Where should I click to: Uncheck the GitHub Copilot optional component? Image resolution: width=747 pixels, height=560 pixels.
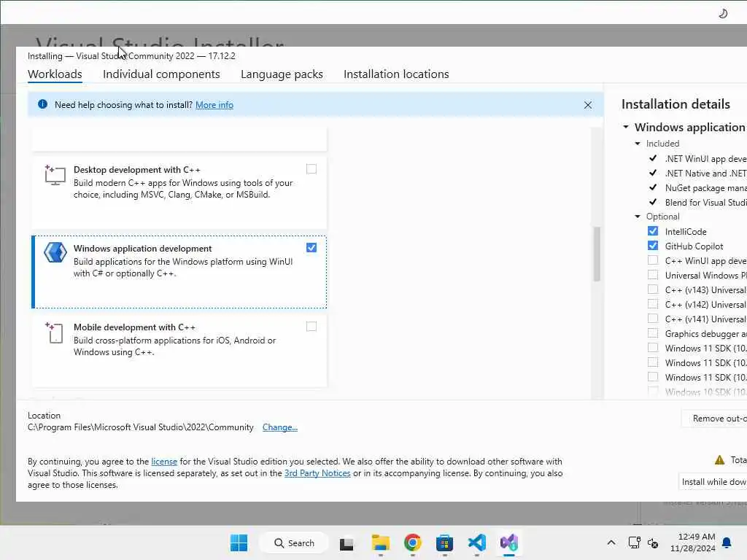pyautogui.click(x=653, y=246)
